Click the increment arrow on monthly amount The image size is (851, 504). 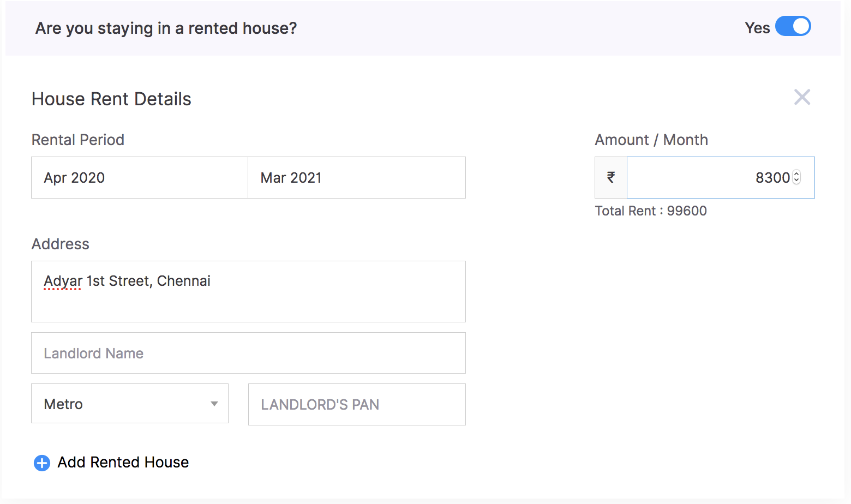point(796,173)
